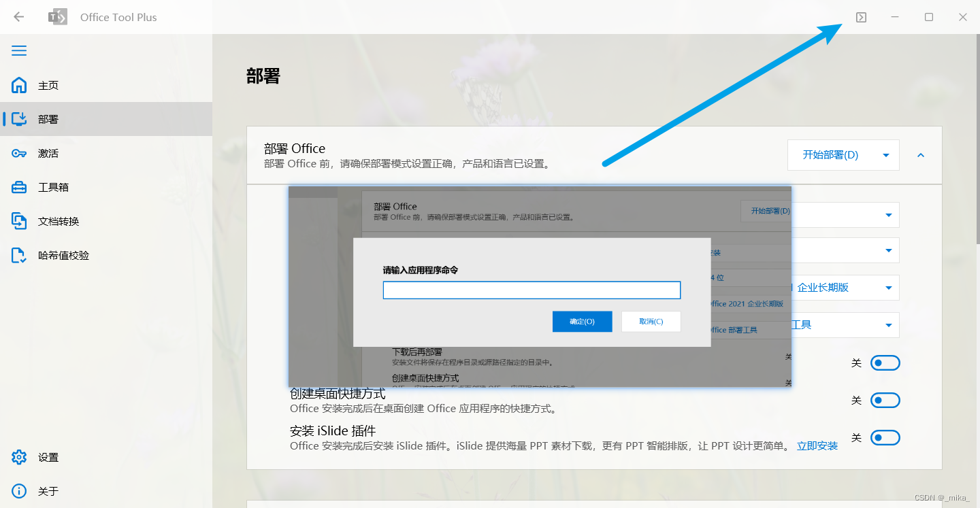Viewport: 980px width, 508px height.
Task: Click the gear icon for 设置
Action: pyautogui.click(x=19, y=457)
